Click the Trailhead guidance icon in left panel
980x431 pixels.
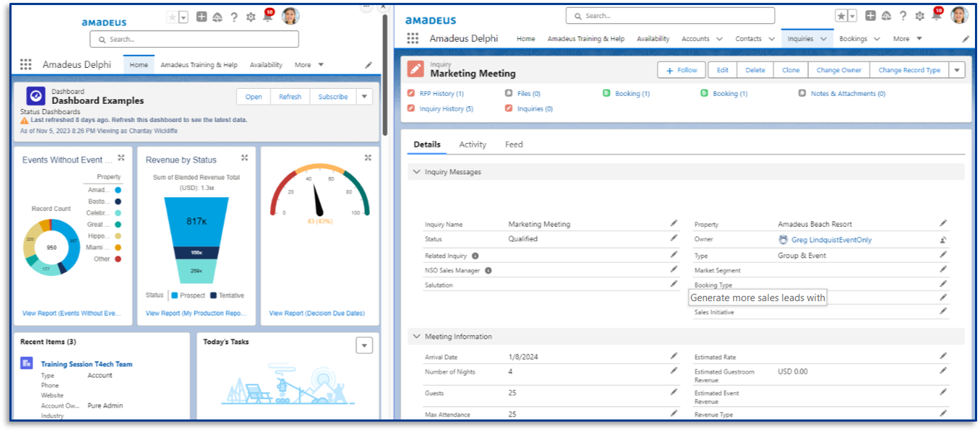218,17
